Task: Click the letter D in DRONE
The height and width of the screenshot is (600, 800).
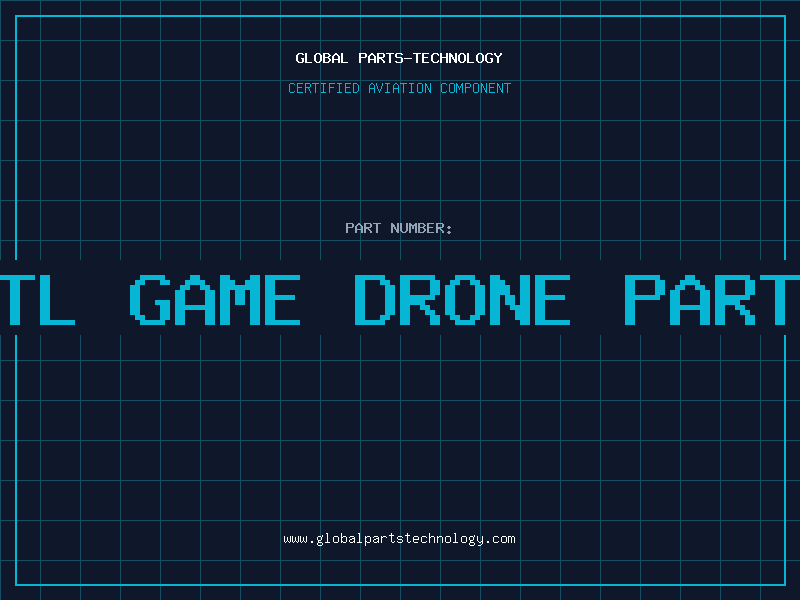Action: (x=375, y=299)
